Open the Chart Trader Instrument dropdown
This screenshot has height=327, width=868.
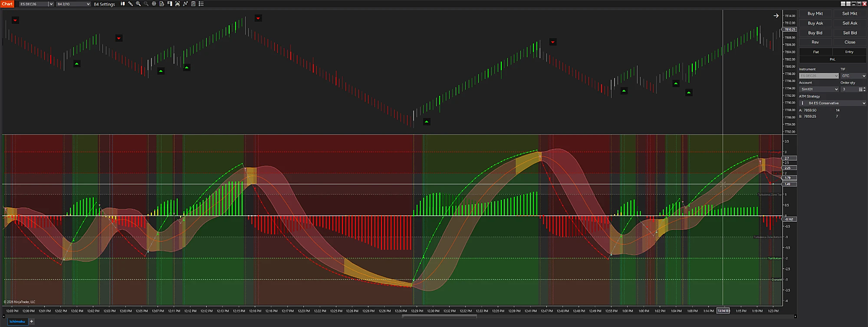point(819,76)
